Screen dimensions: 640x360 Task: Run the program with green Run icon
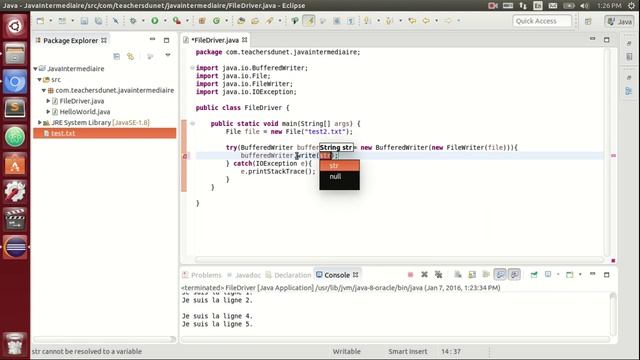point(155,20)
